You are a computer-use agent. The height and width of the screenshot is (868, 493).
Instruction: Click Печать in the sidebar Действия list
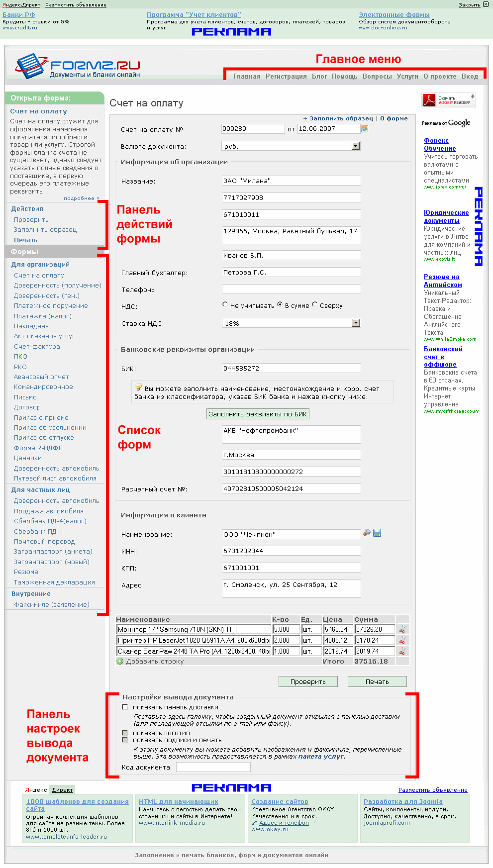[x=26, y=240]
